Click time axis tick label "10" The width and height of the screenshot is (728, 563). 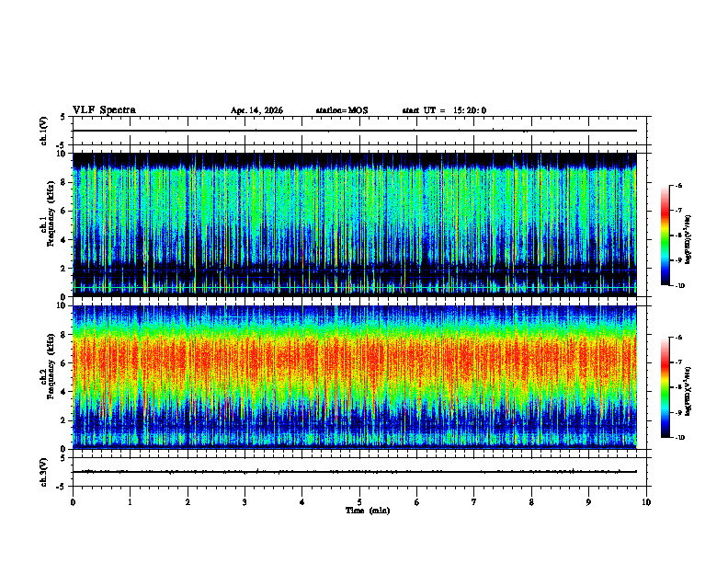click(646, 502)
